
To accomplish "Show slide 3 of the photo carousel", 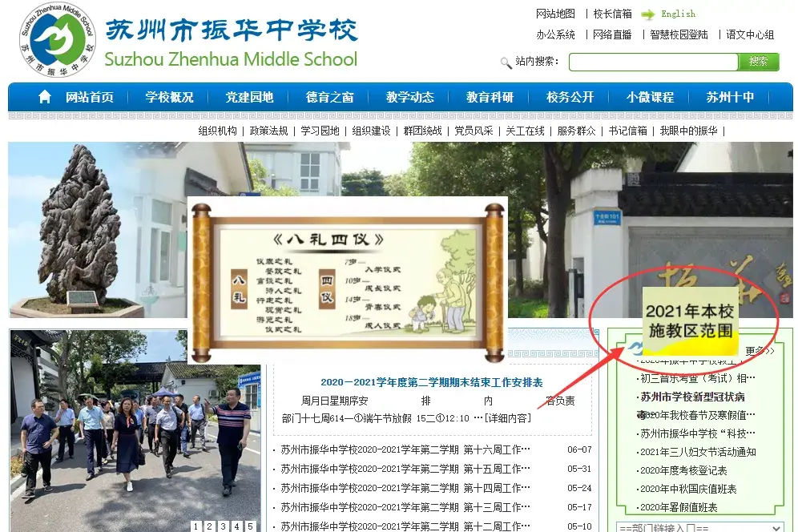I will click(224, 526).
